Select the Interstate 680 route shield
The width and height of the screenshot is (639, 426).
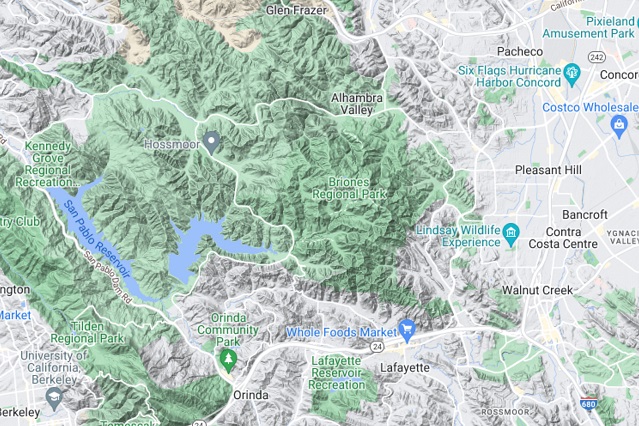point(588,403)
